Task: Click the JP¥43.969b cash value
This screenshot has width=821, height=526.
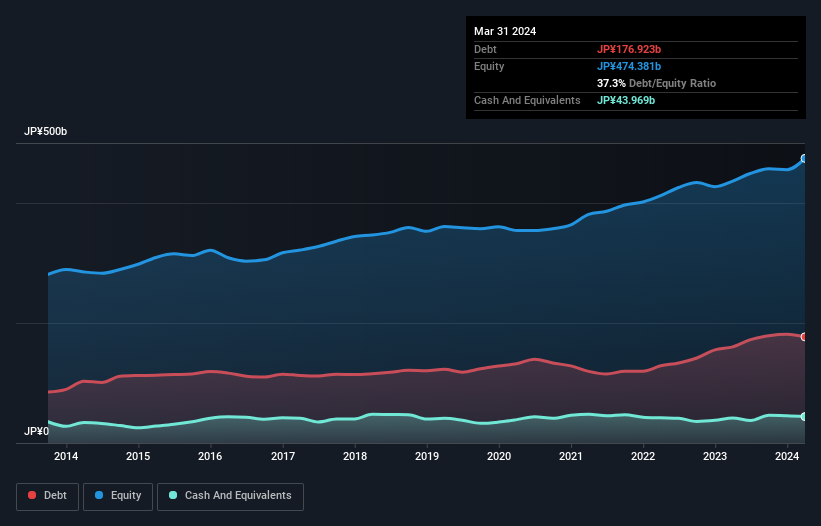Action: pyautogui.click(x=626, y=100)
